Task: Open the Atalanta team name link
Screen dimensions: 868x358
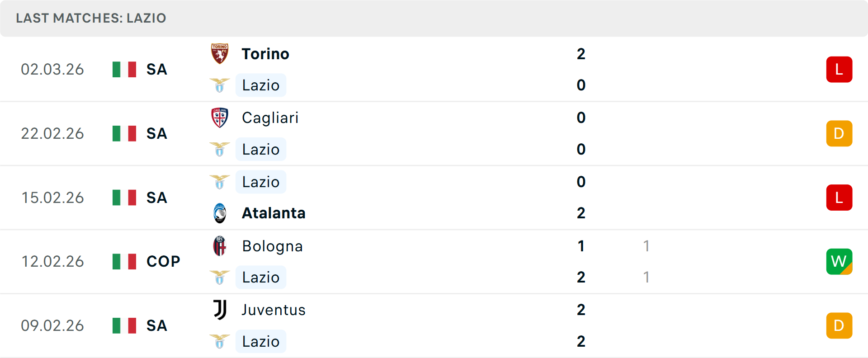Action: pos(274,213)
